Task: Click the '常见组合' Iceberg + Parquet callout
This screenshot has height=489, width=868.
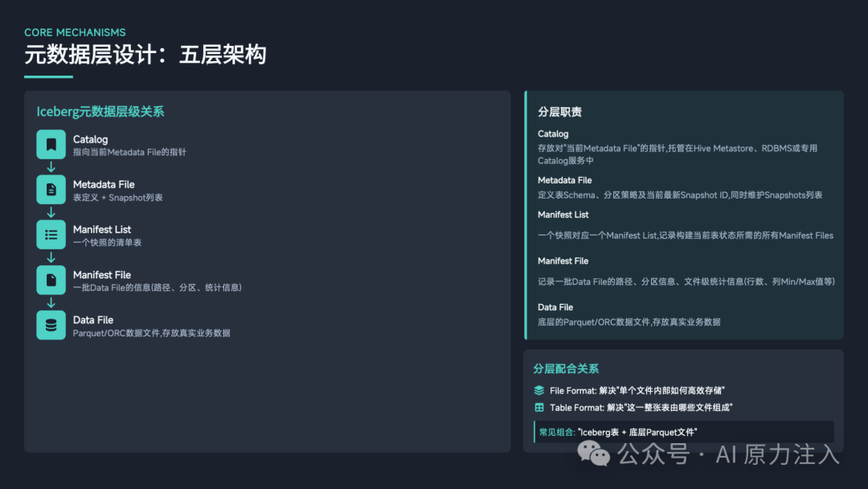Action: (x=684, y=432)
